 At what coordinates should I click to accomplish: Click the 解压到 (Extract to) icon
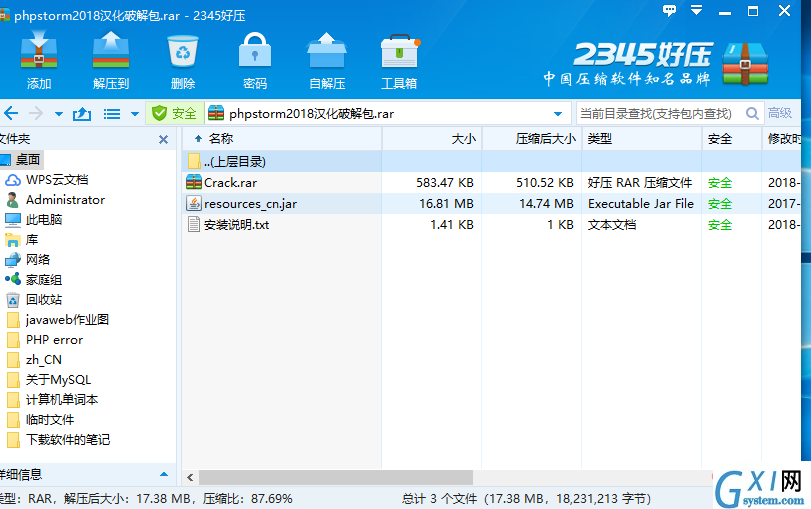coord(111,51)
